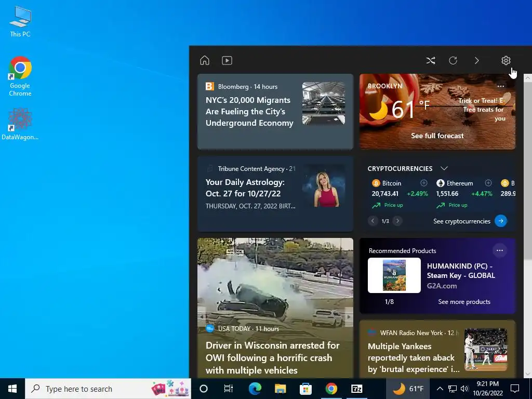The height and width of the screenshot is (399, 532).
Task: Select Google Chrome desktop shortcut
Action: pyautogui.click(x=20, y=76)
